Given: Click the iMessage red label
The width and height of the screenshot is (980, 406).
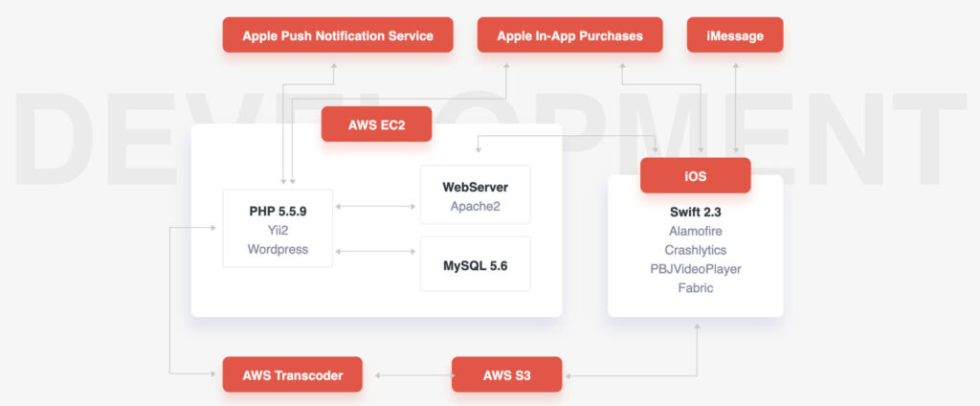Looking at the screenshot, I should pyautogui.click(x=735, y=35).
